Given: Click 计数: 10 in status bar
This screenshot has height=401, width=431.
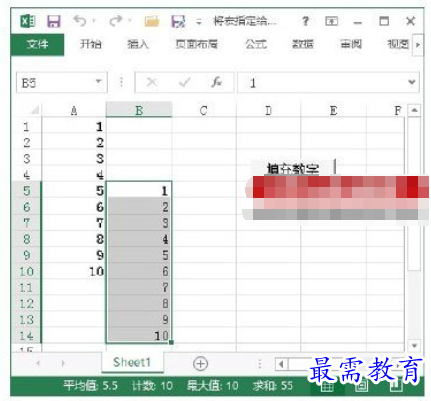Looking at the screenshot, I should click(152, 386).
